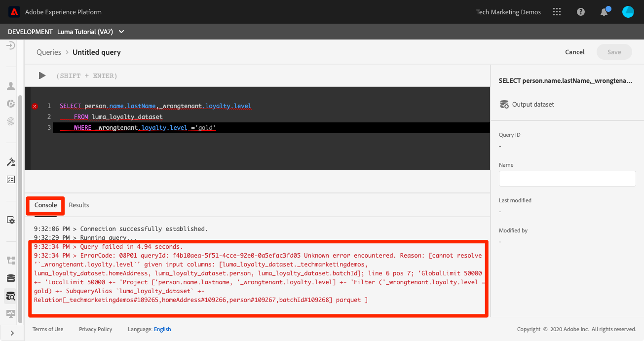
Task: Open the checklist icon in sidebar
Action: pos(11,179)
